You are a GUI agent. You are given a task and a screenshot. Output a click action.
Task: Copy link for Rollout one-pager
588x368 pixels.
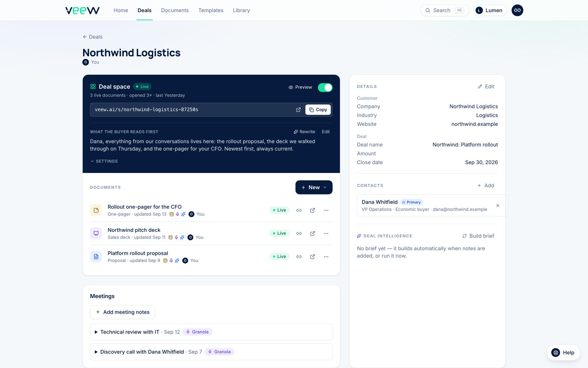pyautogui.click(x=299, y=210)
